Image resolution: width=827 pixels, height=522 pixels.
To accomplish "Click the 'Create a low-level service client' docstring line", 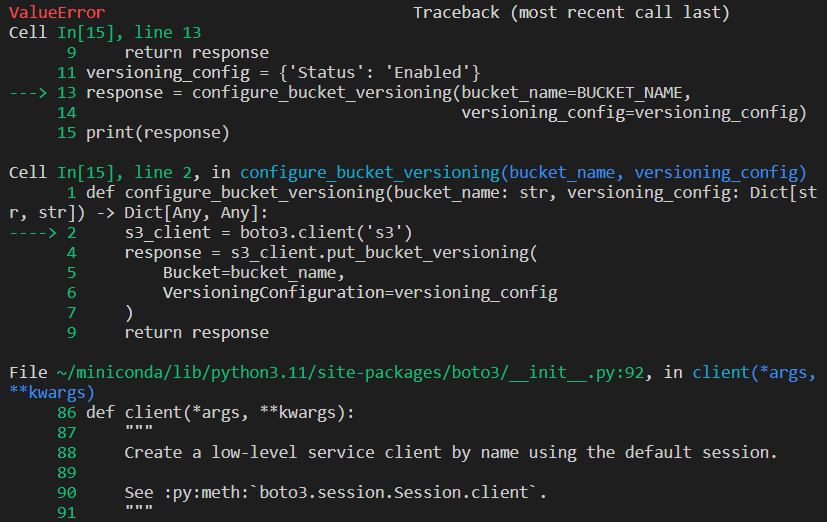I will [x=451, y=452].
